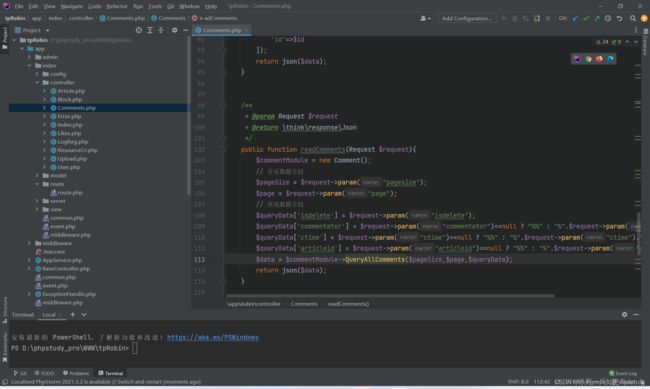Image resolution: width=650 pixels, height=389 pixels.
Task: Hide the Terminal panel with minimize icon
Action: [x=635, y=315]
